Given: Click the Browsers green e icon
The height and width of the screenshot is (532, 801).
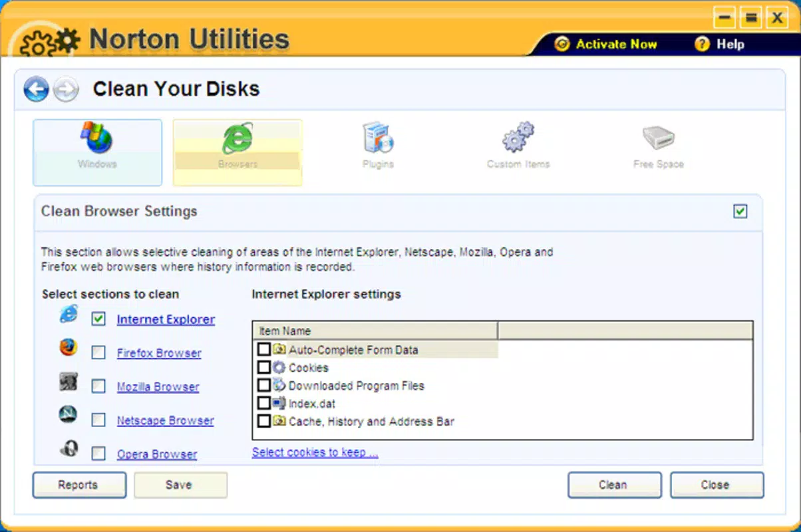Looking at the screenshot, I should tap(238, 138).
